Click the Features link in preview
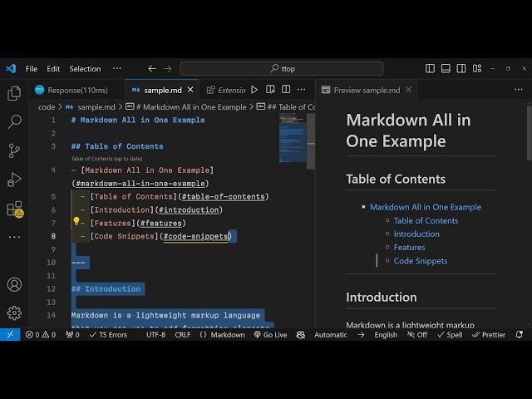This screenshot has width=532, height=399. tap(409, 247)
